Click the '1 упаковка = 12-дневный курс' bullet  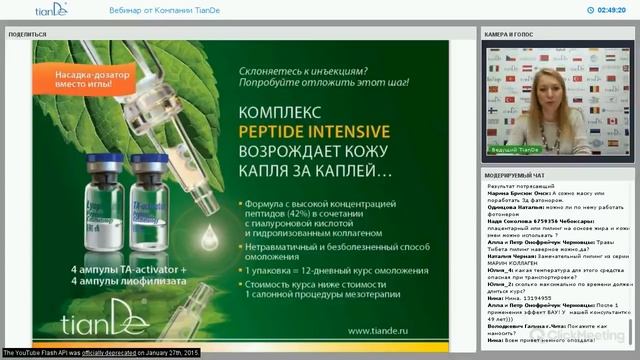334,271
